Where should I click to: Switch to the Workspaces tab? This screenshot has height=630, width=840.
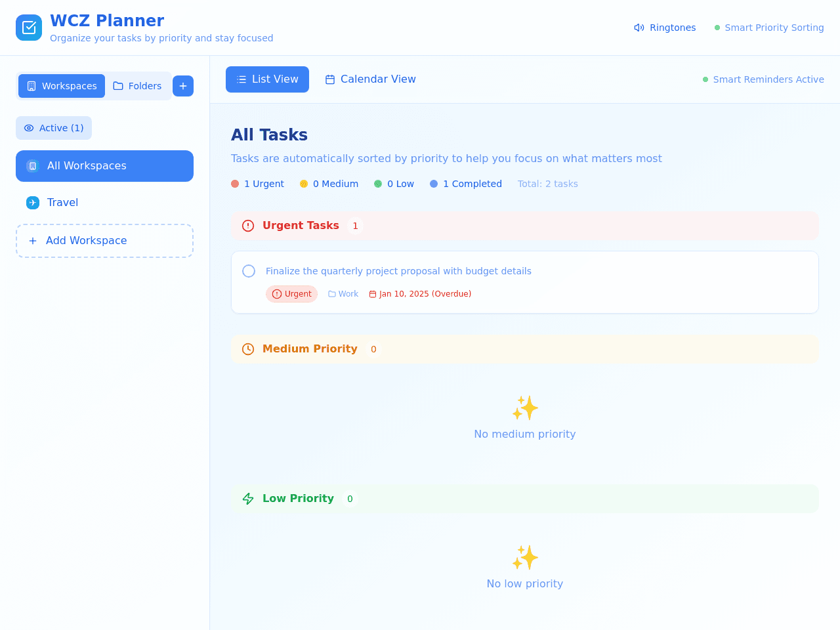pyautogui.click(x=62, y=86)
